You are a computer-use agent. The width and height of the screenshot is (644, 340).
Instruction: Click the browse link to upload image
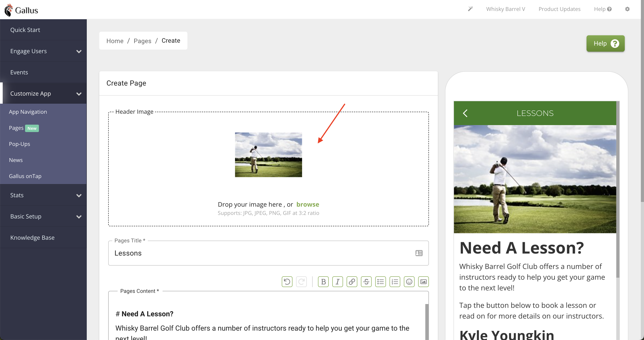pos(308,204)
